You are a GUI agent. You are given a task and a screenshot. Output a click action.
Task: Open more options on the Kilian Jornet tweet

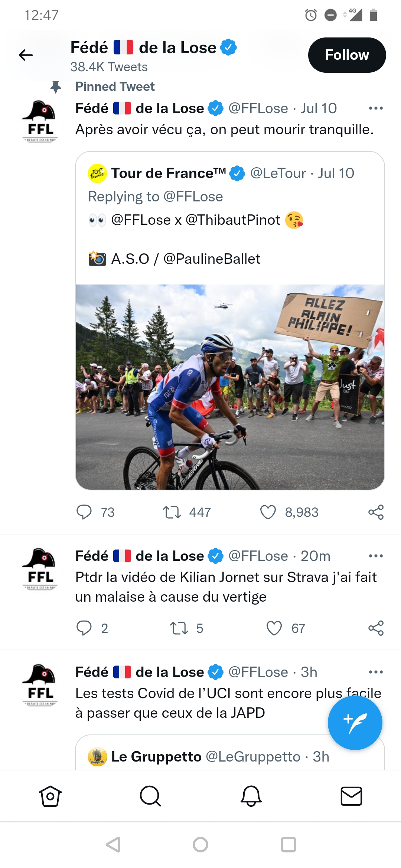tap(376, 556)
